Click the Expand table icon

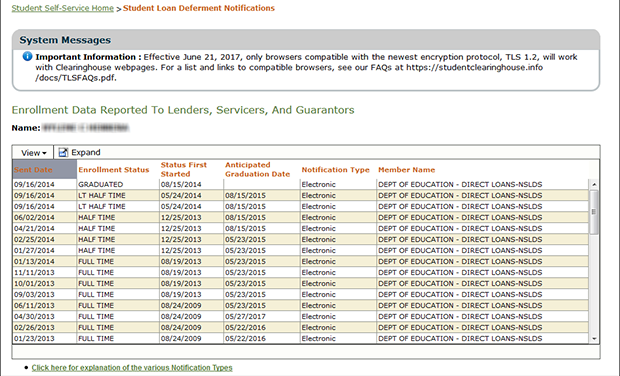point(63,153)
